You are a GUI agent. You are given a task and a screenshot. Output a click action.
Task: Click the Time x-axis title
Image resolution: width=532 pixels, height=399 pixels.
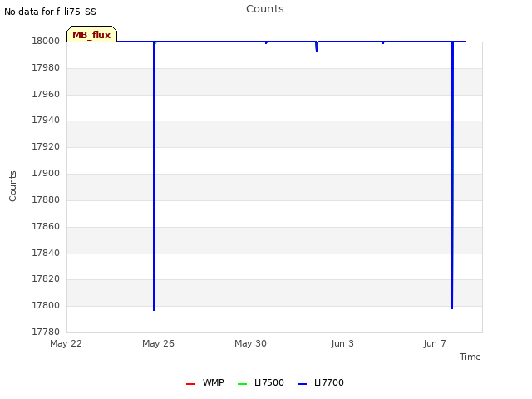(x=470, y=357)
